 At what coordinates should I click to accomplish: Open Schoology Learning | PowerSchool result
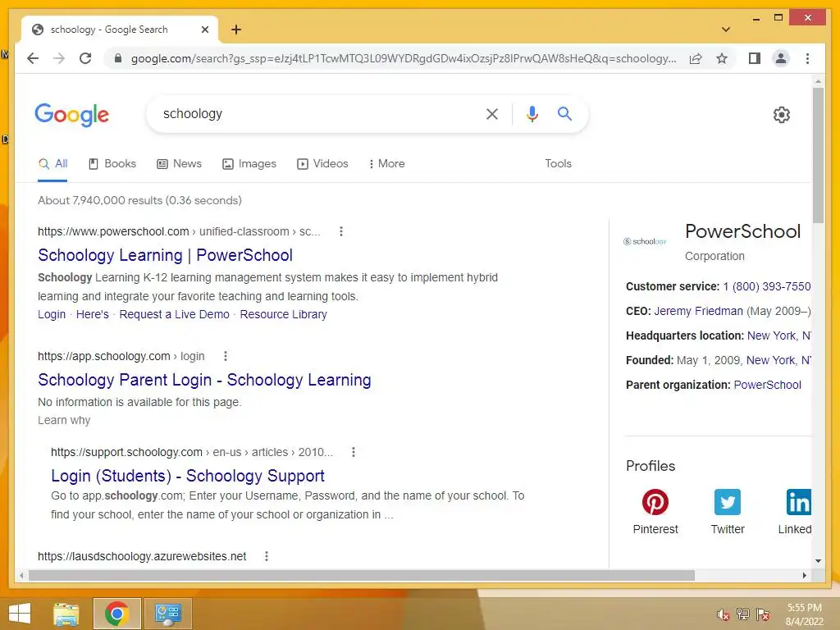pyautogui.click(x=165, y=255)
